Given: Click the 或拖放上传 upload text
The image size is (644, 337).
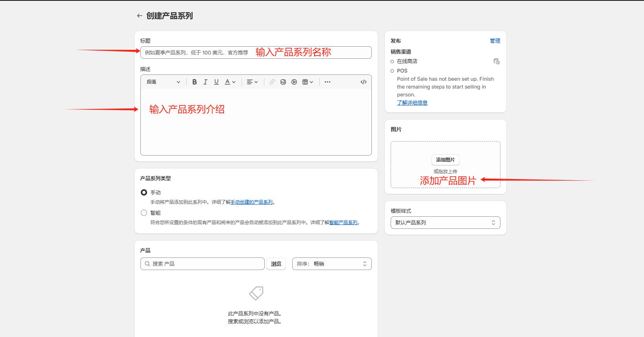Looking at the screenshot, I should pos(445,172).
